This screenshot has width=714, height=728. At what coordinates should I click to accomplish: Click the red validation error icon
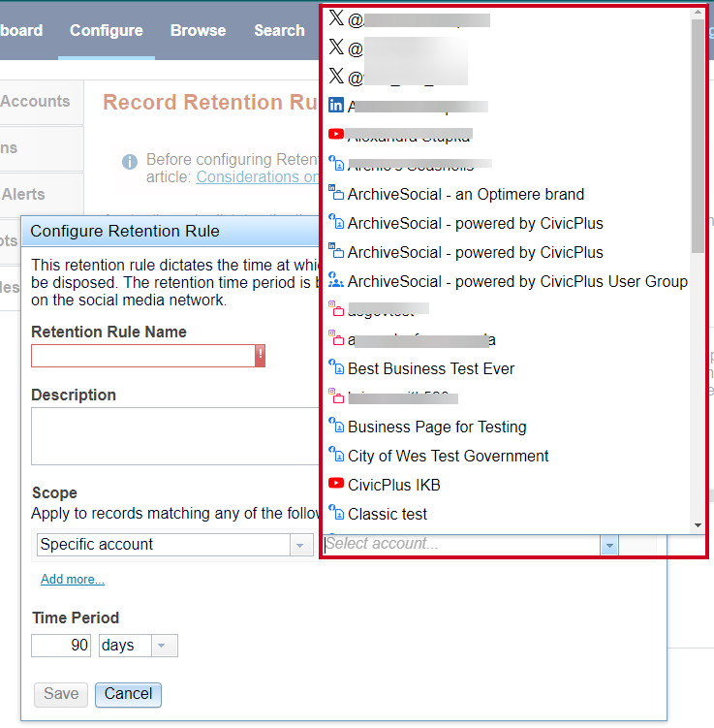point(261,356)
